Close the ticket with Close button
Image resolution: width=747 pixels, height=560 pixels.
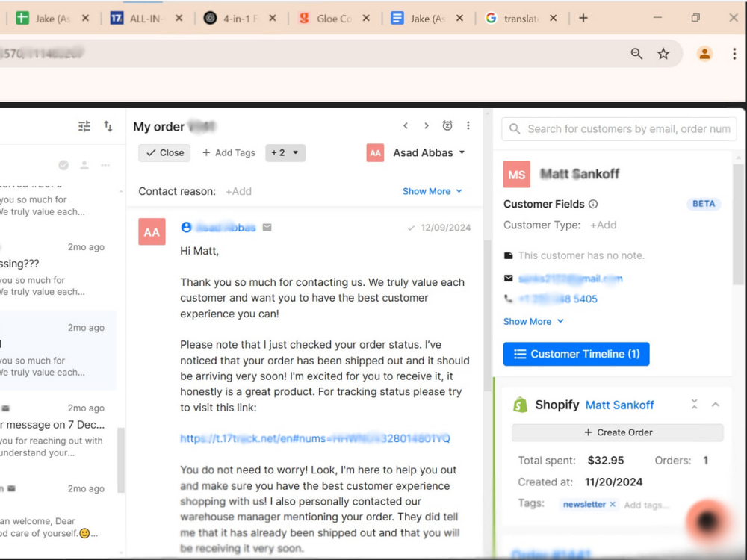tap(164, 153)
